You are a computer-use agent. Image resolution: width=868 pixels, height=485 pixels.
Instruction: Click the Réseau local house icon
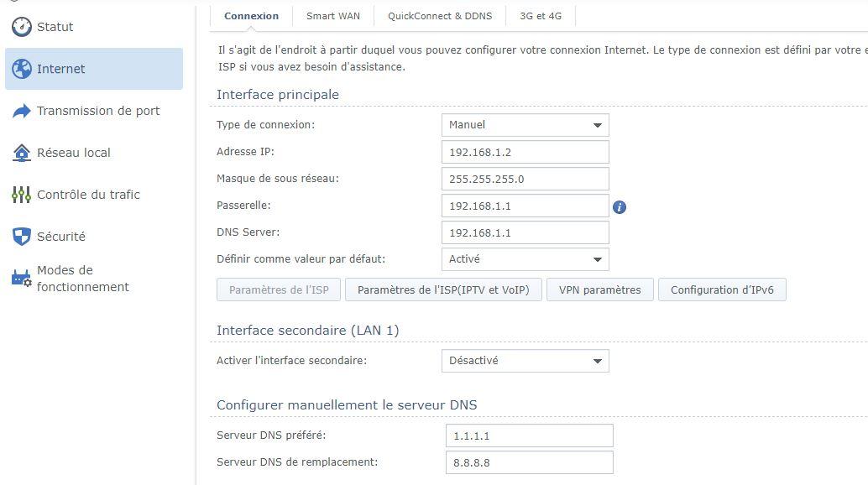coord(21,153)
